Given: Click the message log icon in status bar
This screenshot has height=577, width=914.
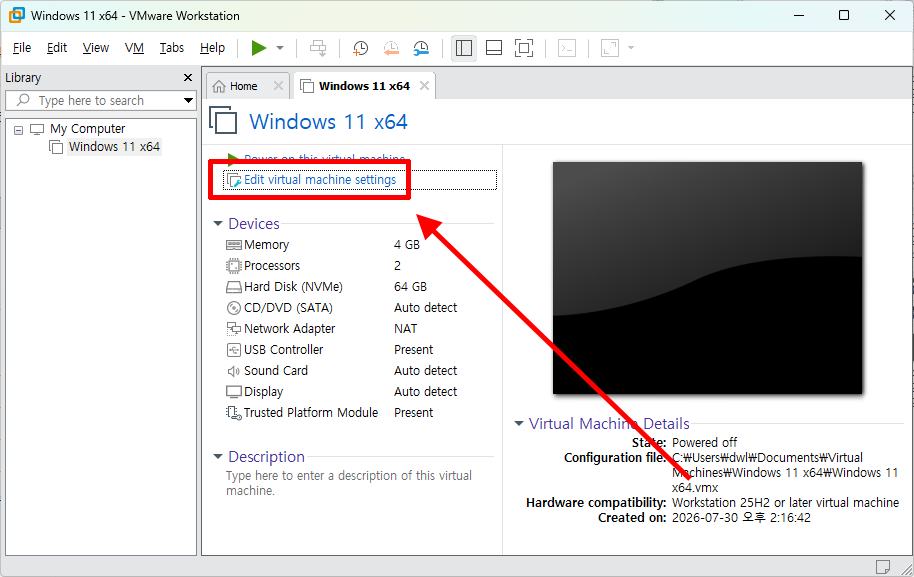Looking at the screenshot, I should pos(883,567).
